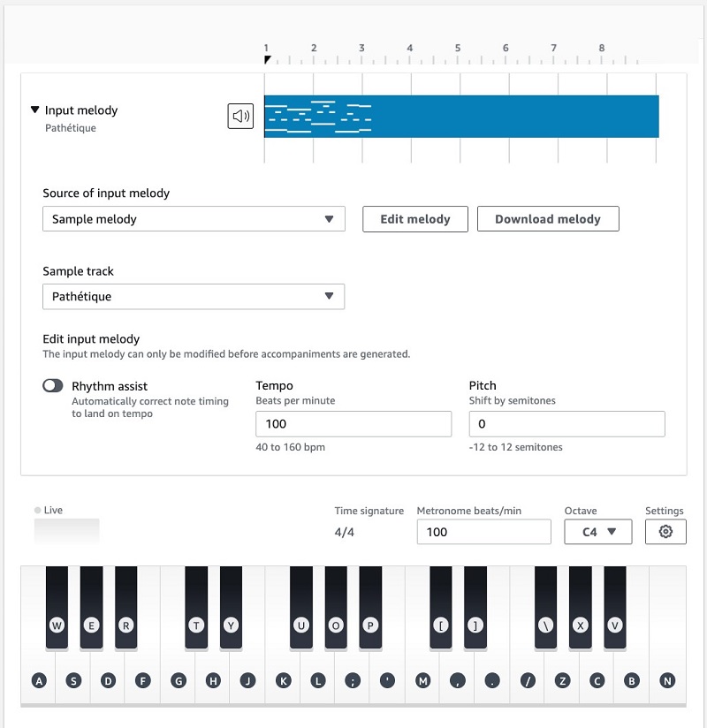Screen dimensions: 707x728
Task: Click the Edit melody button
Action: click(x=415, y=219)
